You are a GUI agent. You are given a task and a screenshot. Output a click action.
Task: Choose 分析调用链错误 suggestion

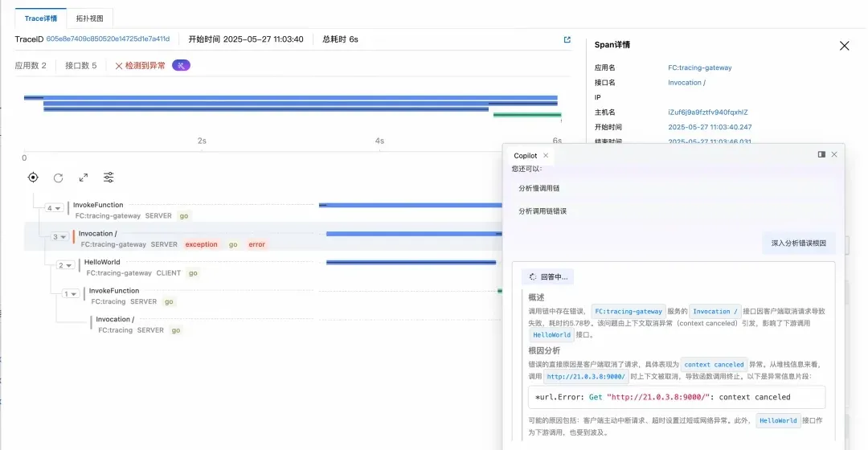[x=542, y=211]
